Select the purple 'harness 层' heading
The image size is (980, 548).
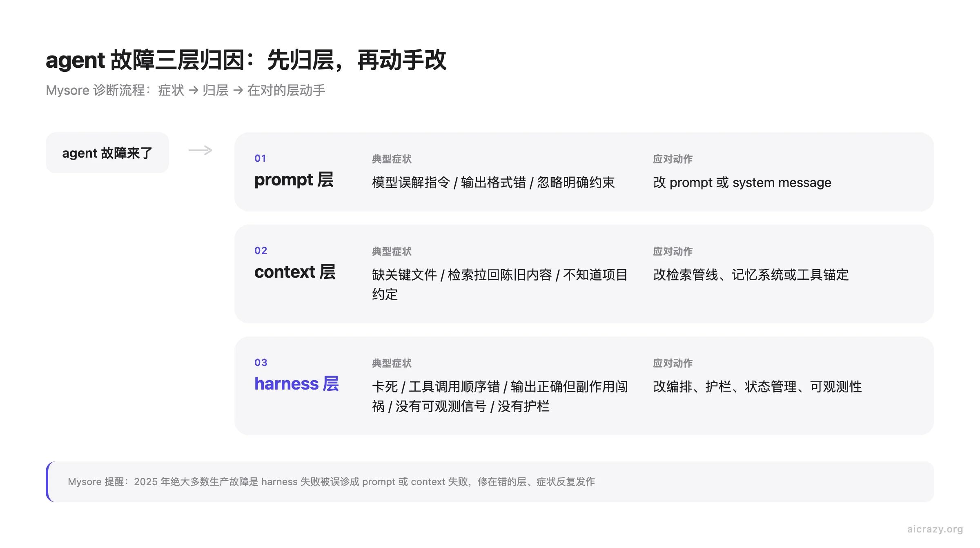click(x=296, y=384)
